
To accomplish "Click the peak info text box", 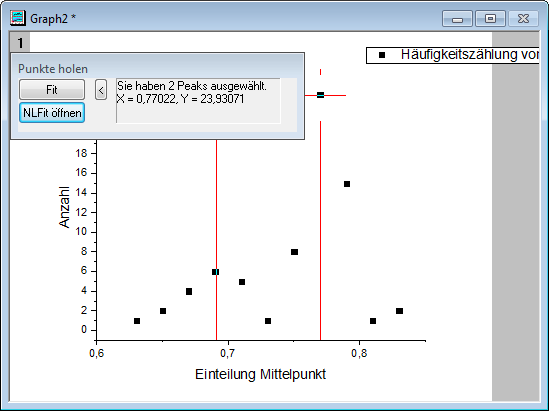I will point(198,100).
